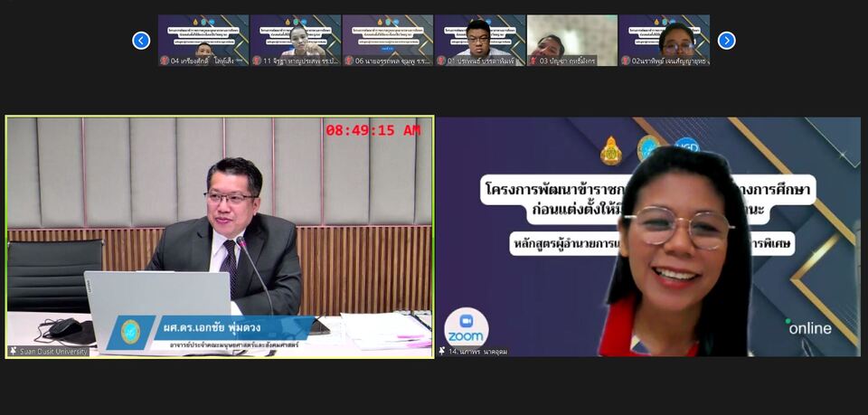
Task: Select participant 02 video thumbnail
Action: 664,36
